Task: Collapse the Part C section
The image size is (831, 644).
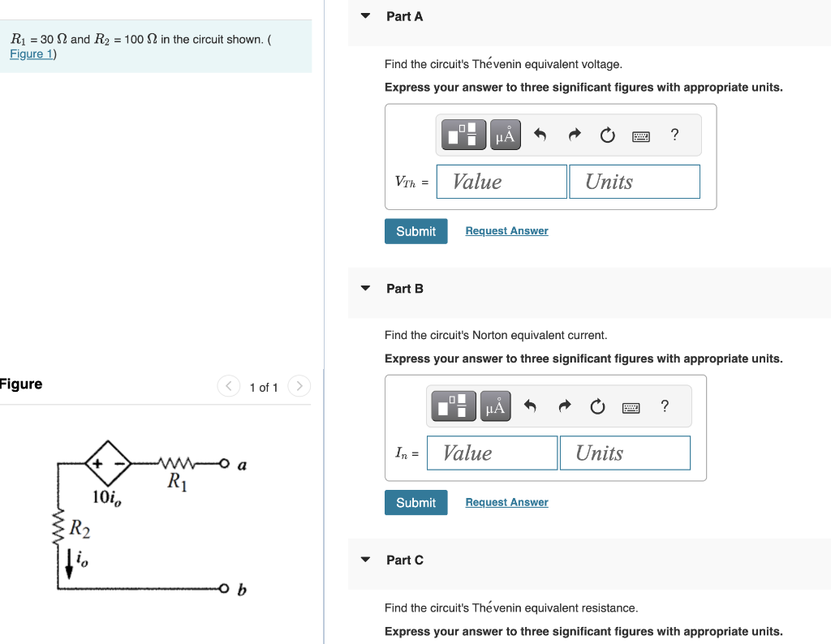Action: click(364, 560)
